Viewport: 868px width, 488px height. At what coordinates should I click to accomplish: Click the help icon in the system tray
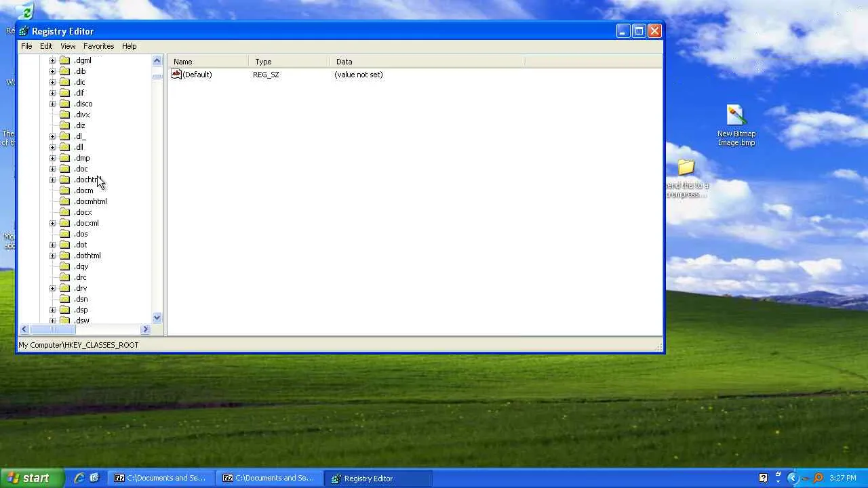click(x=763, y=478)
